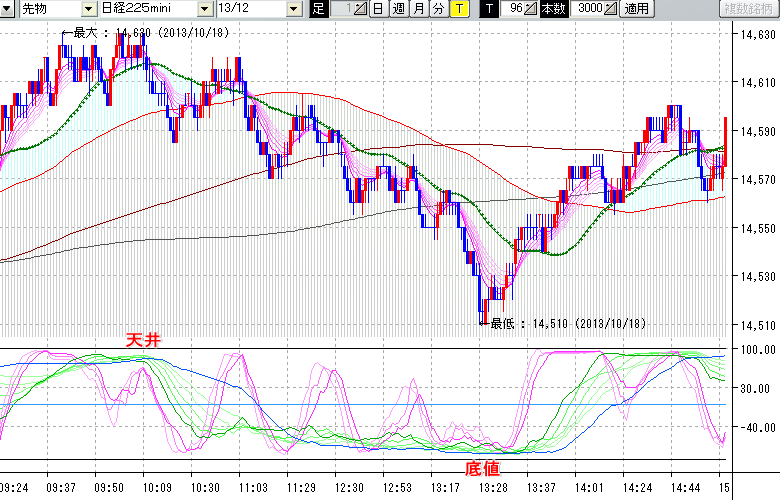Screen dimensions: 780x500
Task: Switch to daily 日 candle interval
Action: tap(377, 9)
